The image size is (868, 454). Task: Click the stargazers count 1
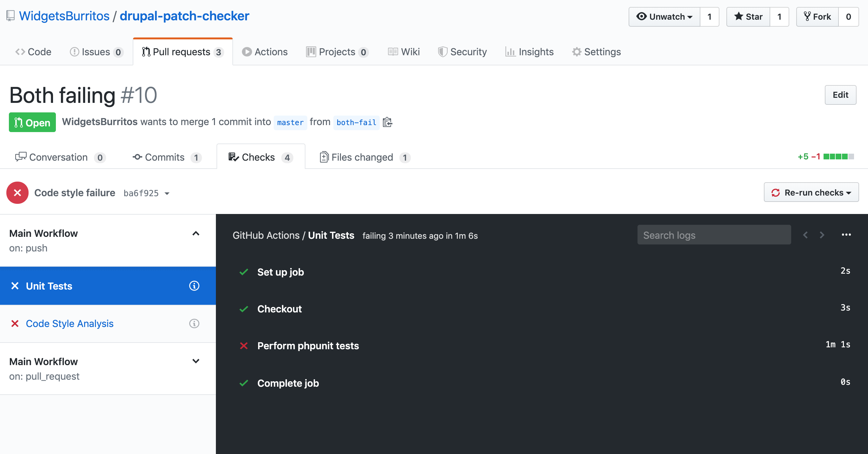point(779,17)
